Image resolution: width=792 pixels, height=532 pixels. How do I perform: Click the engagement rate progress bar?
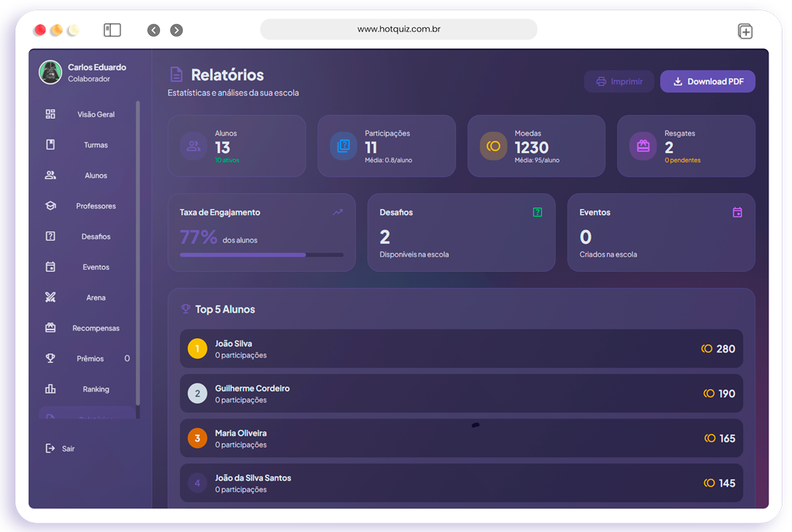click(261, 255)
